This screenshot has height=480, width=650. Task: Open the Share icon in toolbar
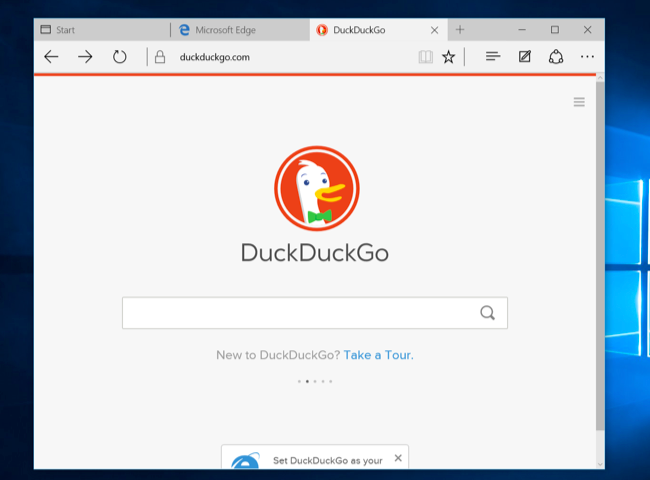point(556,57)
